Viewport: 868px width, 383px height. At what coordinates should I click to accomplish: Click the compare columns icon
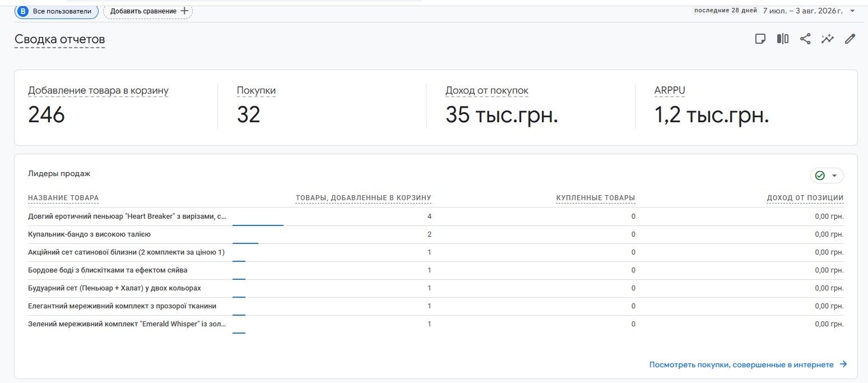pos(783,39)
